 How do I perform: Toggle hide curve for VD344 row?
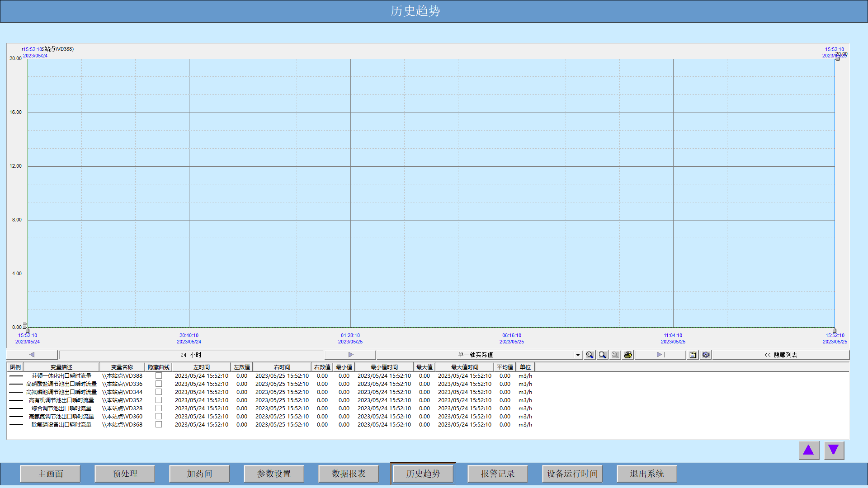[x=159, y=392]
